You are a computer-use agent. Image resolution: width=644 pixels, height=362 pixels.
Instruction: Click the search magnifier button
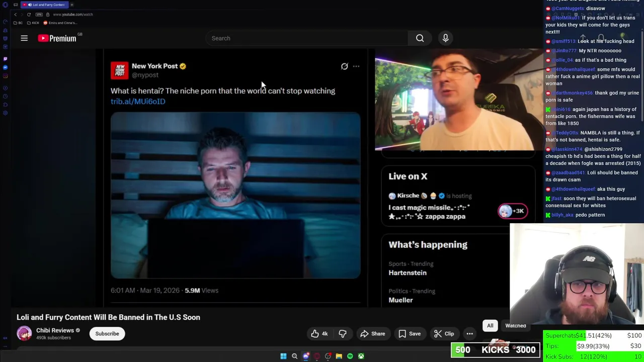pyautogui.click(x=420, y=38)
